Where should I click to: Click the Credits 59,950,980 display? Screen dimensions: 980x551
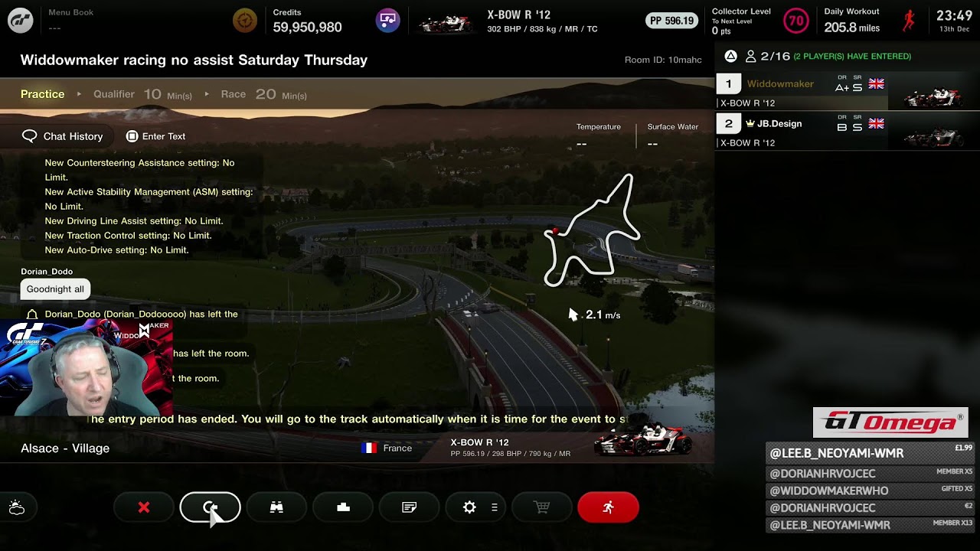coord(307,21)
